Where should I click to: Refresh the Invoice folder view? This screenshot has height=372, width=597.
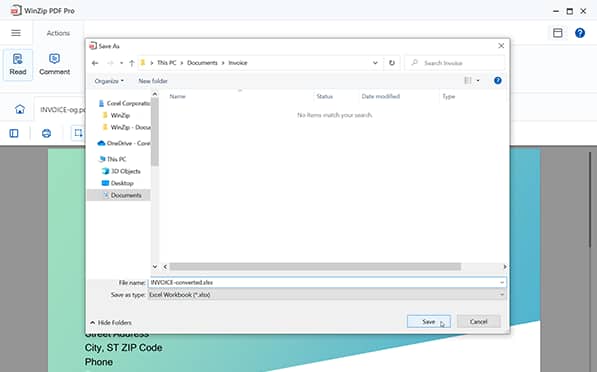click(392, 63)
